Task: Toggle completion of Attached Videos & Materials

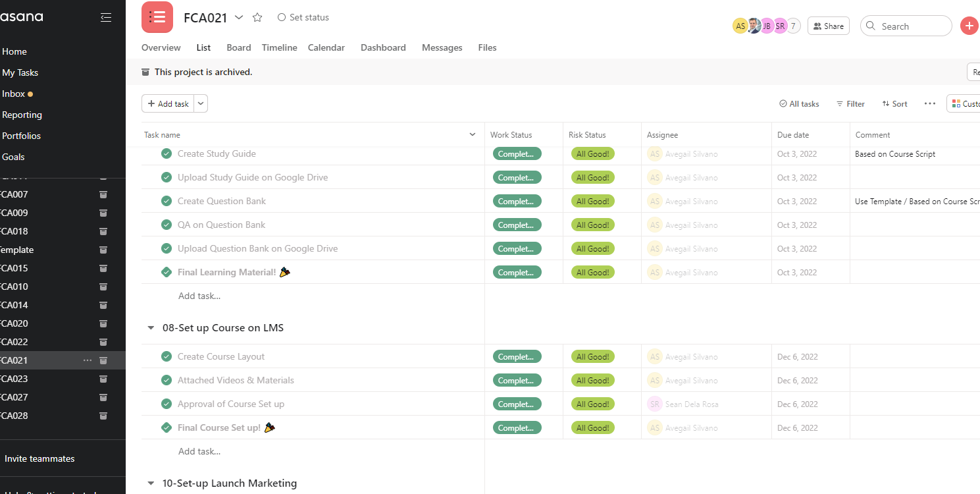Action: (x=167, y=380)
